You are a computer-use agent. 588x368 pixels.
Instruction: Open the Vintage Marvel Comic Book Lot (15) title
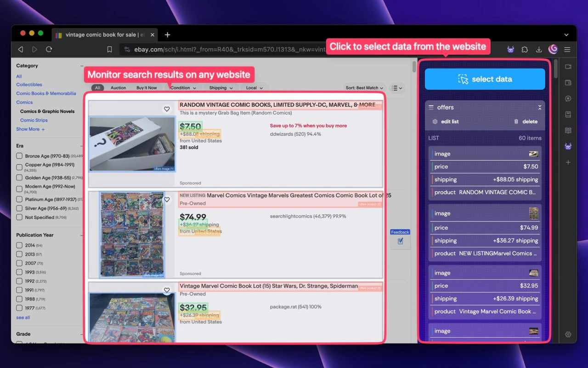coord(269,286)
